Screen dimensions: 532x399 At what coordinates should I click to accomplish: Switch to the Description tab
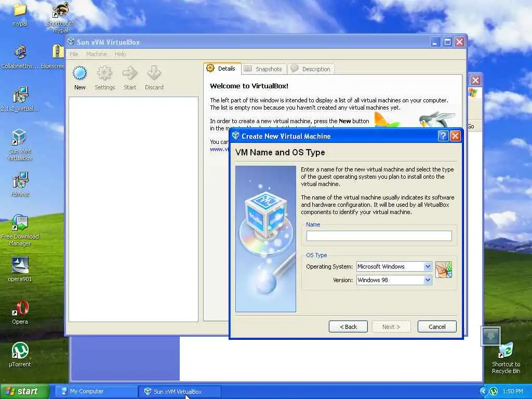pyautogui.click(x=311, y=69)
